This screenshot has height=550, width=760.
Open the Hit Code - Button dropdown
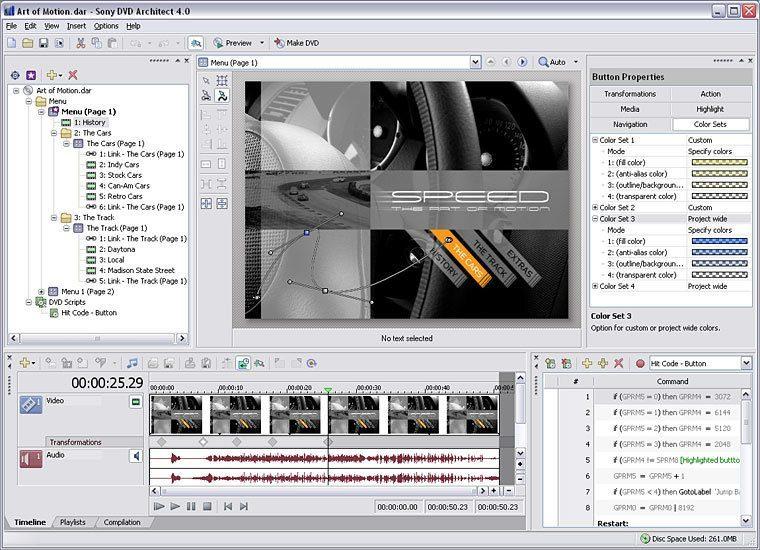pyautogui.click(x=746, y=363)
